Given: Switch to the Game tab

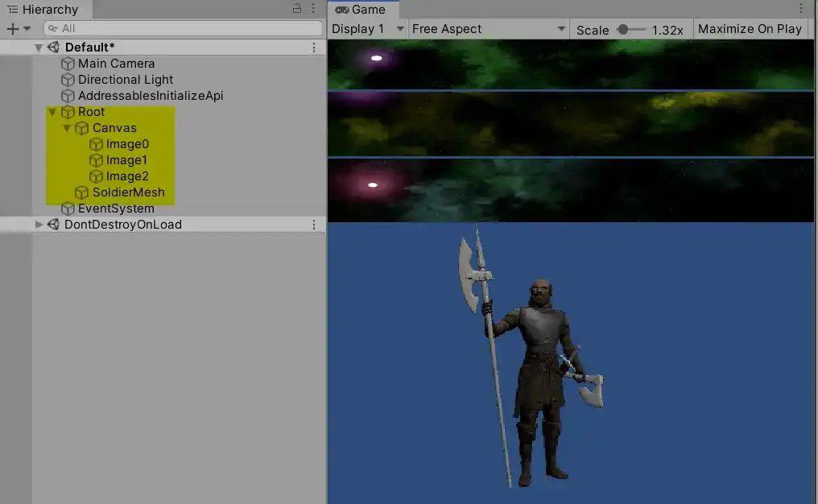Looking at the screenshot, I should click(x=362, y=10).
